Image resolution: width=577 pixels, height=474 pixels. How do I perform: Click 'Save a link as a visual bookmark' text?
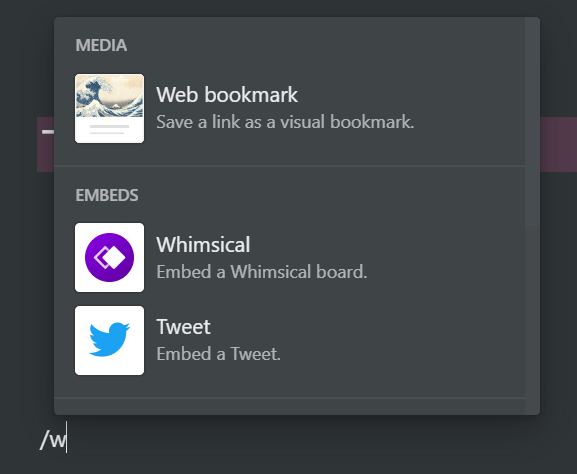click(285, 122)
